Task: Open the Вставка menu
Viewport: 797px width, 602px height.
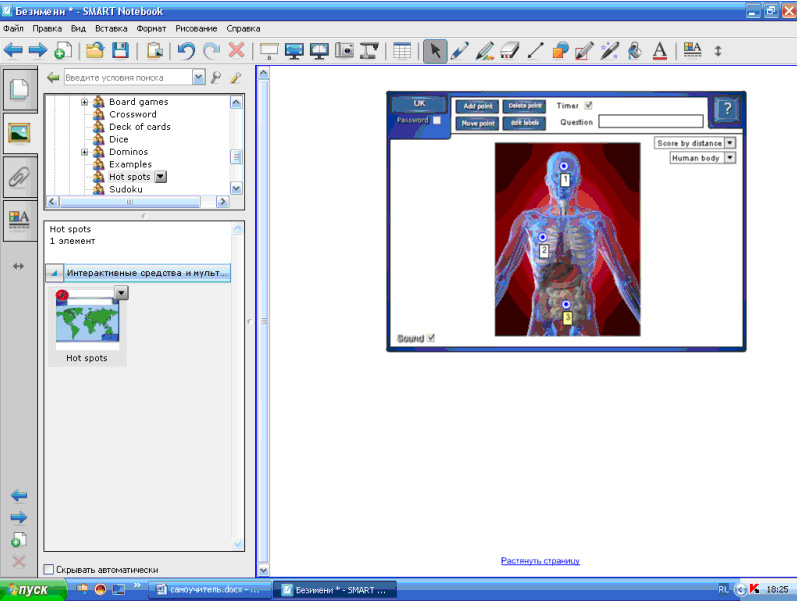Action: point(111,29)
